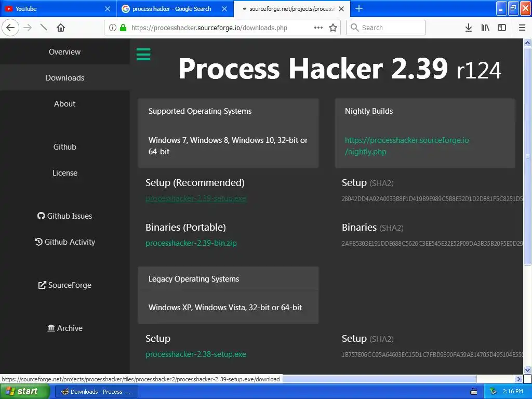The width and height of the screenshot is (532, 399).
Task: Click the green padlock security icon
Action: coord(123,28)
